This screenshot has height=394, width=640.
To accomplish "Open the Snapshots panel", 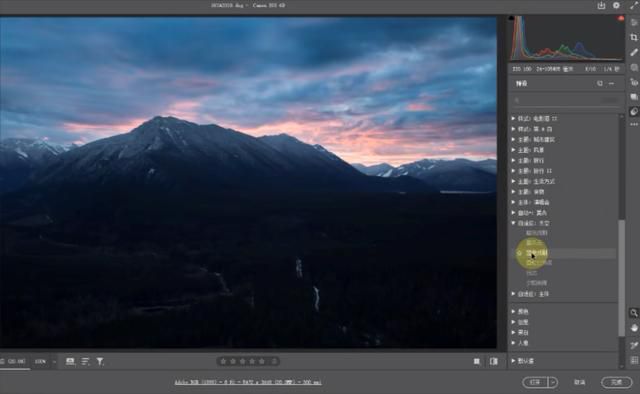I will pyautogui.click(x=633, y=97).
